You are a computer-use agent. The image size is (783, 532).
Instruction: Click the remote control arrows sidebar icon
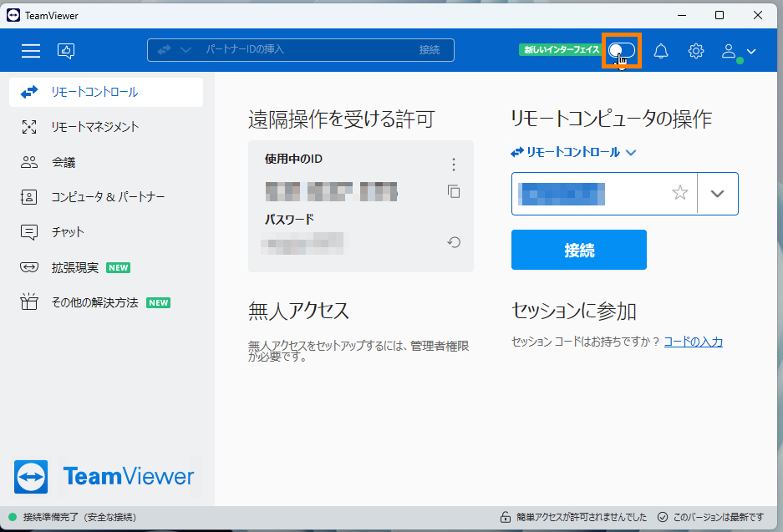click(x=29, y=92)
